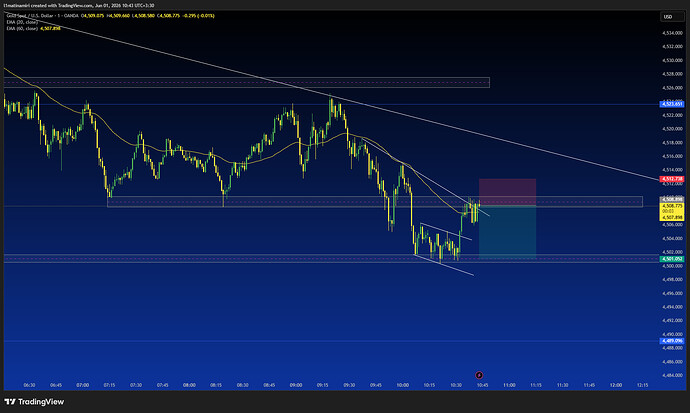Screen dimensions: 690x413
Task: Select the EMA (60, close) indicator legend
Action: pyautogui.click(x=22, y=28)
